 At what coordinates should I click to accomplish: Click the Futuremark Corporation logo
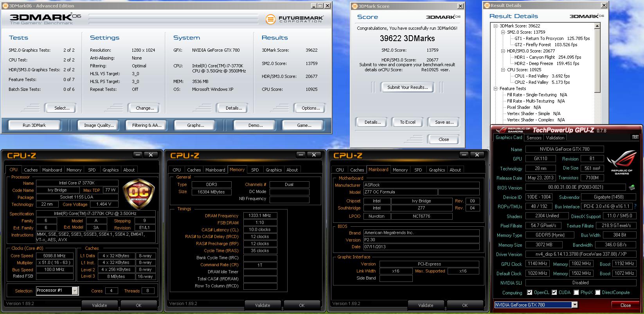point(294,19)
